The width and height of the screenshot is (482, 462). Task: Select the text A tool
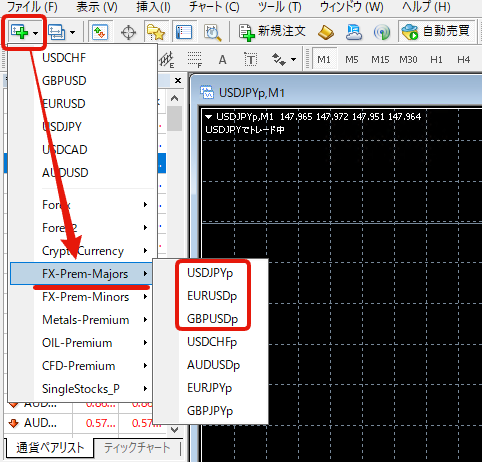(x=222, y=60)
